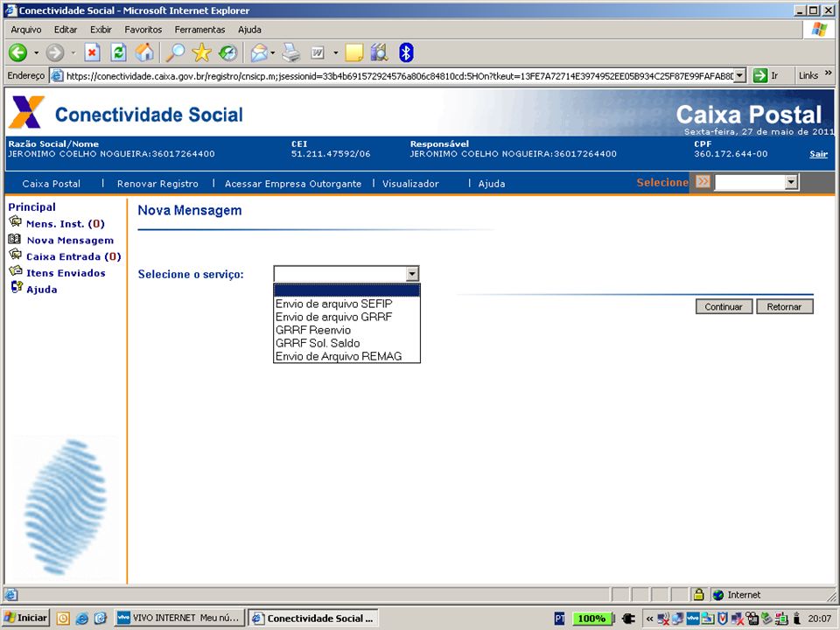Click the Caixa Entrada sidebar icon

click(x=15, y=255)
